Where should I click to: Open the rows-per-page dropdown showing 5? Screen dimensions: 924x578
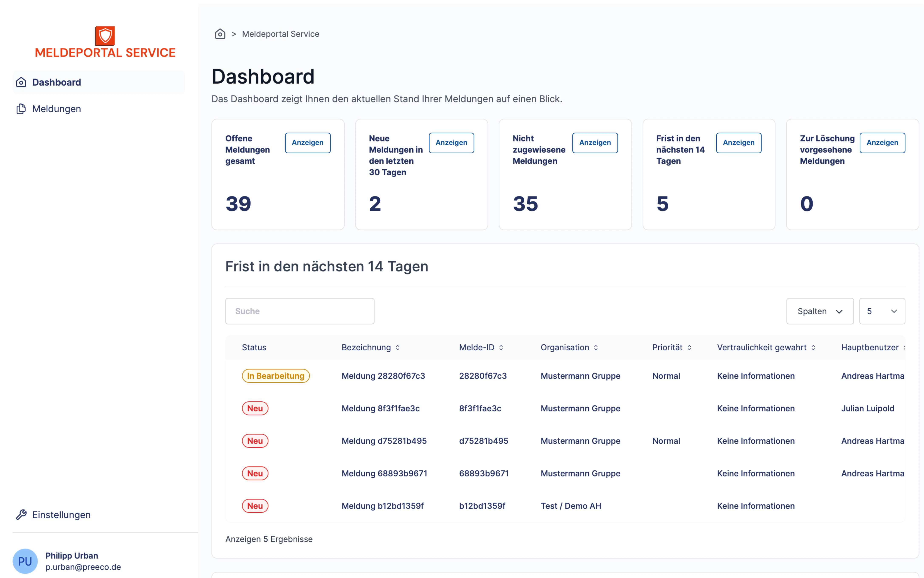click(x=882, y=311)
